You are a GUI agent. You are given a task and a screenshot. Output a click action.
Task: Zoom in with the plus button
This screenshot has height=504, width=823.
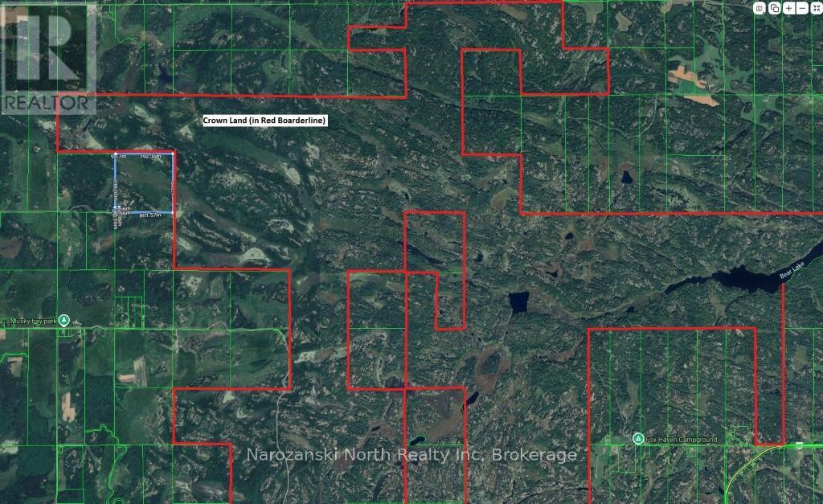tap(789, 8)
